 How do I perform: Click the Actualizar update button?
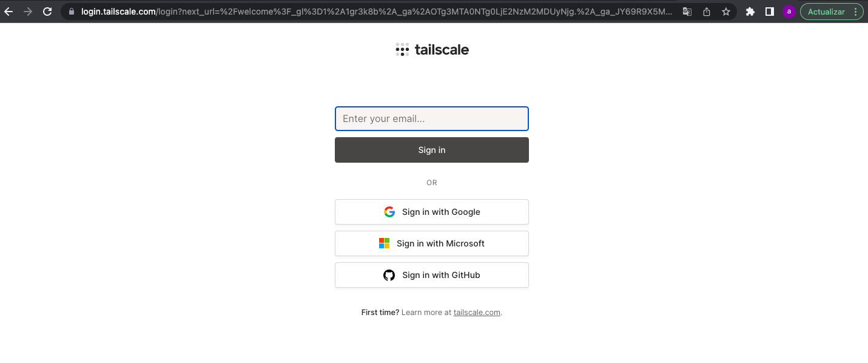tap(826, 12)
